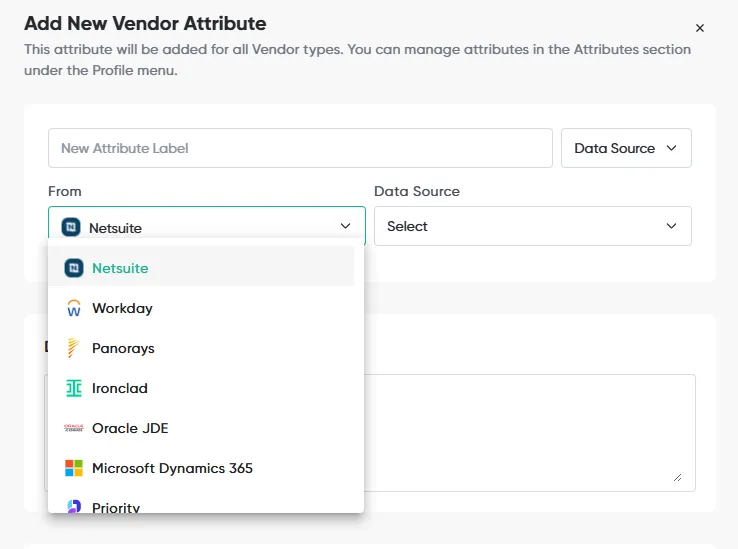Click the chevron beside Data Source button

(672, 148)
